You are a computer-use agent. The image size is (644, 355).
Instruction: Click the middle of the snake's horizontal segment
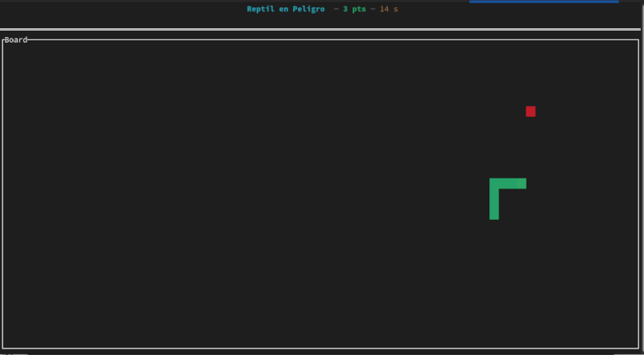coord(510,184)
